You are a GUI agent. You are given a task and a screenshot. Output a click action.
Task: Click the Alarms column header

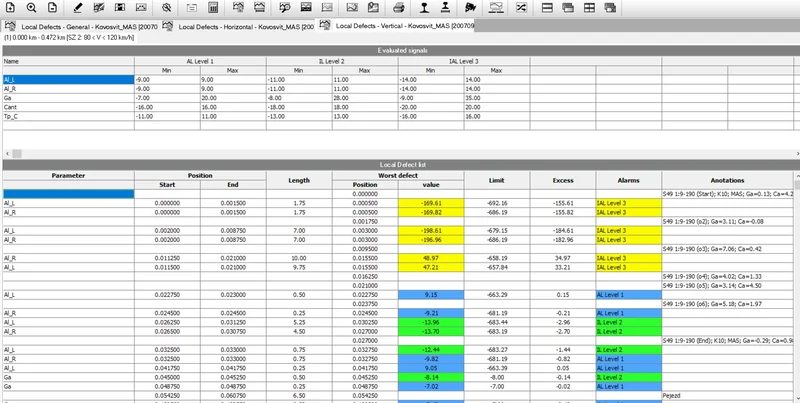[x=629, y=180]
